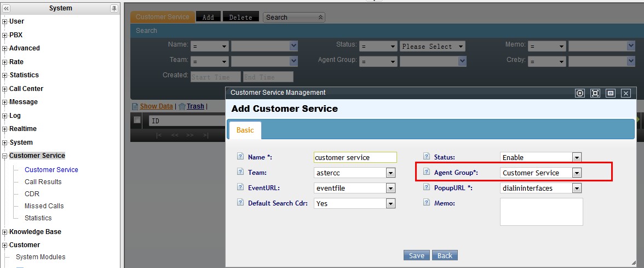The width and height of the screenshot is (644, 268).
Task: Open the Agent Group dropdown
Action: pos(576,173)
